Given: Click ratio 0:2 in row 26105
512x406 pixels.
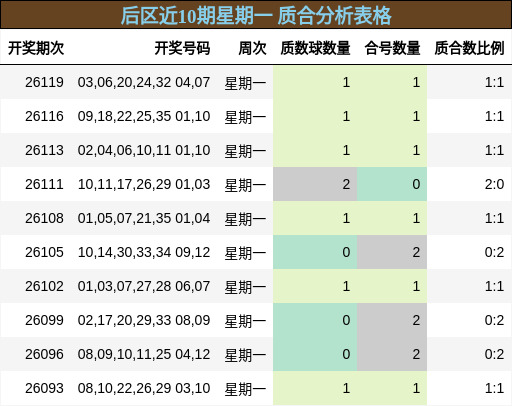Looking at the screenshot, I should click(494, 252).
